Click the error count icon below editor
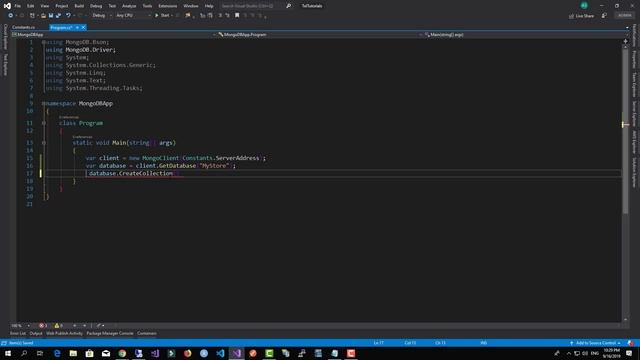Viewport: 640px width, 360px height. pos(41,325)
